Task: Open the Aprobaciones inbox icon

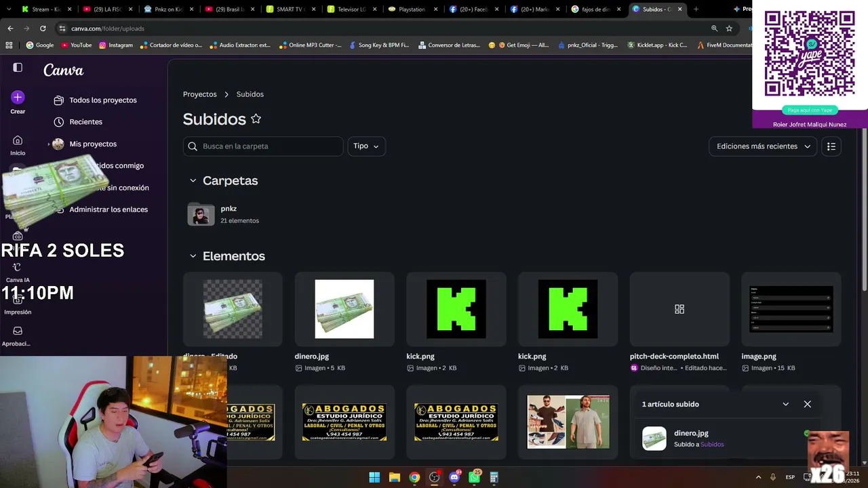Action: pos(18,331)
